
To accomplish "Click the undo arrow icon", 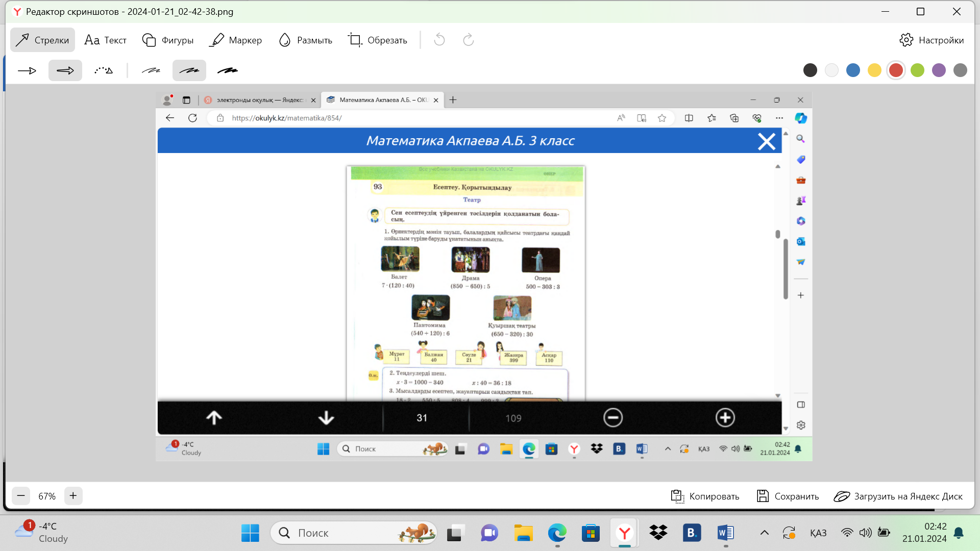I will (x=439, y=40).
